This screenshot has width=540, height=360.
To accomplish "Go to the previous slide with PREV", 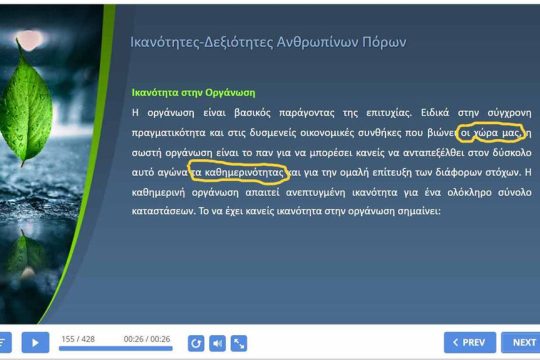I will [x=470, y=343].
